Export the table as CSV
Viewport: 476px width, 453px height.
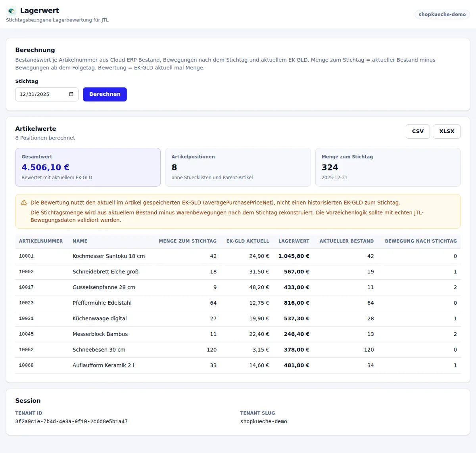click(418, 131)
